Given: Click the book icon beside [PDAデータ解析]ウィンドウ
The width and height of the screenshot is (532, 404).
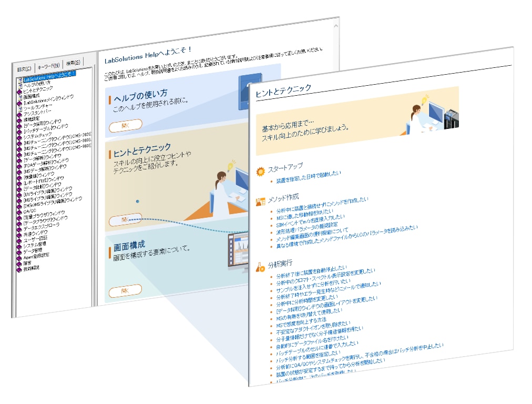Looking at the screenshot, I should point(19,166).
